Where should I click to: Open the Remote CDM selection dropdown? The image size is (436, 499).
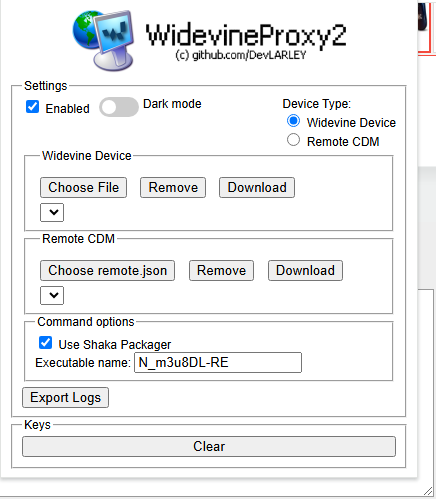point(52,295)
